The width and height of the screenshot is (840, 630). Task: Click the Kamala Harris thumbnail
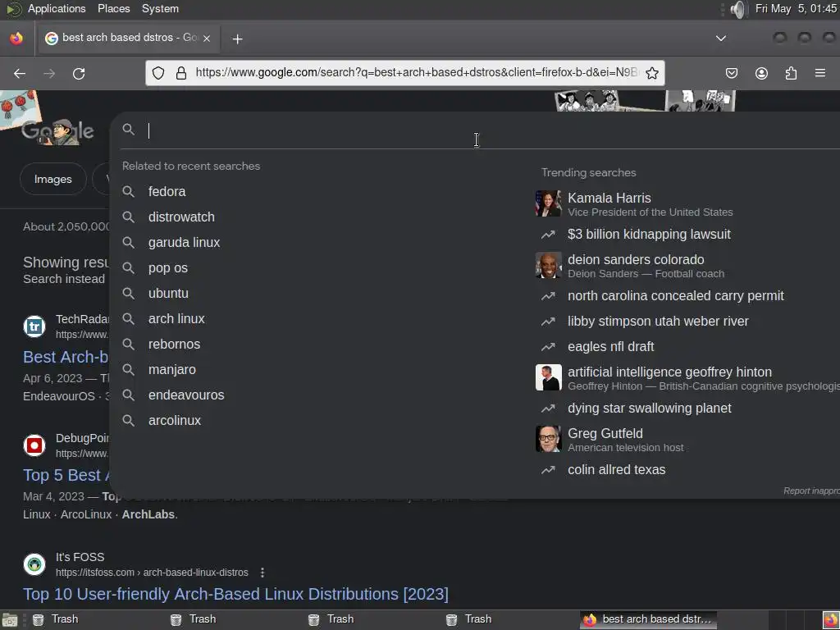point(548,203)
